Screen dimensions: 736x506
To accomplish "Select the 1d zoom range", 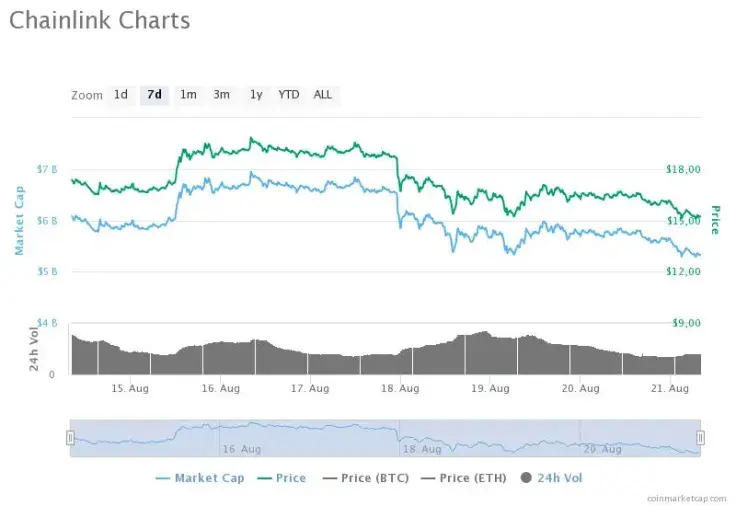I will [121, 95].
